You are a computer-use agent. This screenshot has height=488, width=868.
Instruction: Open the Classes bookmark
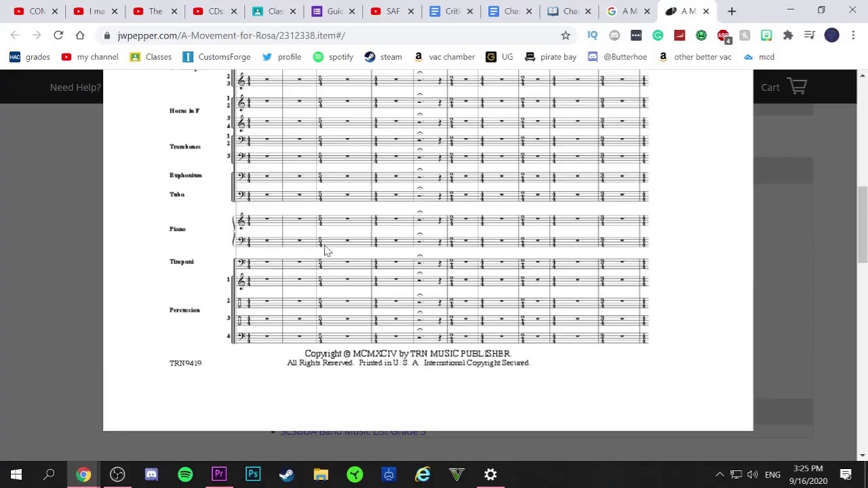(x=151, y=57)
